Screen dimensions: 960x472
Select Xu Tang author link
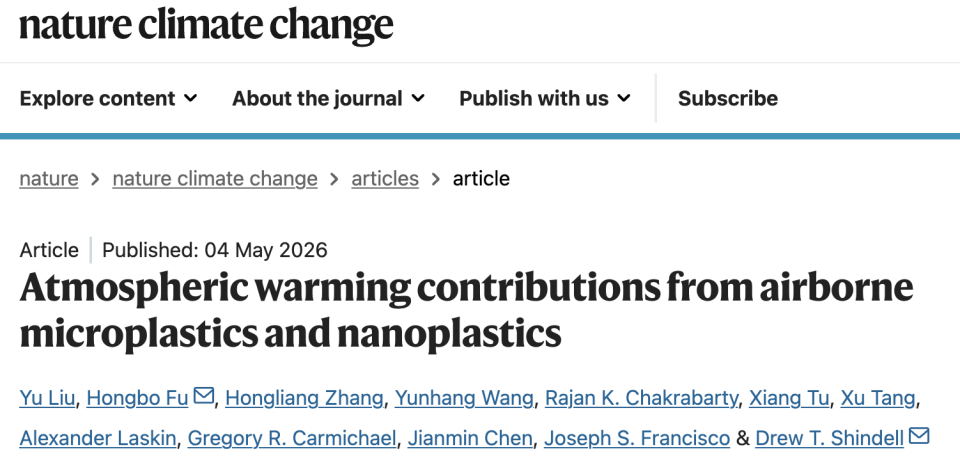click(x=878, y=398)
